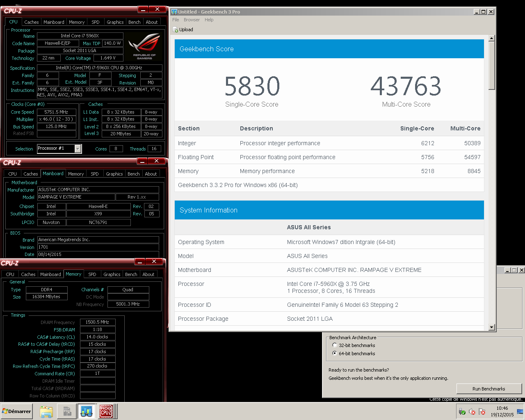Open Bench tab in top CPU-Z window

(135, 22)
